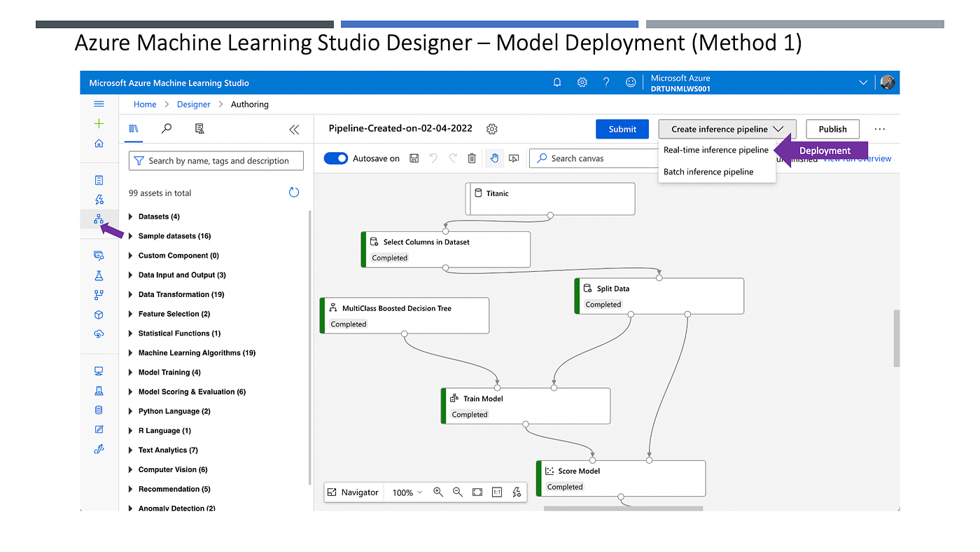Click the zoom out magnifier icon
Viewport: 980px width, 552px height.
pos(458,492)
